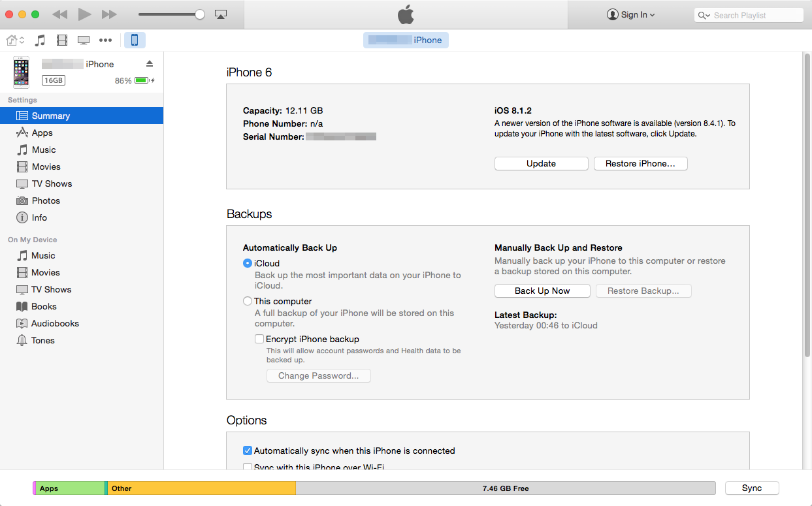
Task: Open Movies under Settings
Action: pyautogui.click(x=82, y=166)
